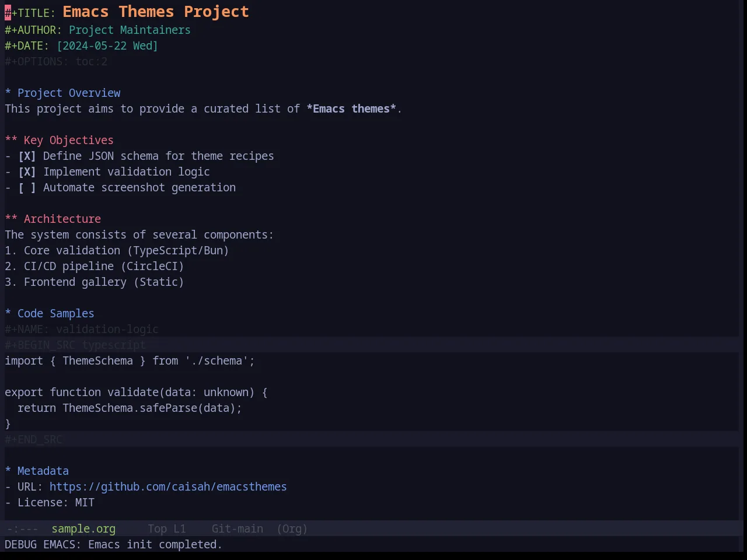Click '3. Frontend gallery (Static)' list item
This screenshot has width=747, height=560.
point(95,282)
